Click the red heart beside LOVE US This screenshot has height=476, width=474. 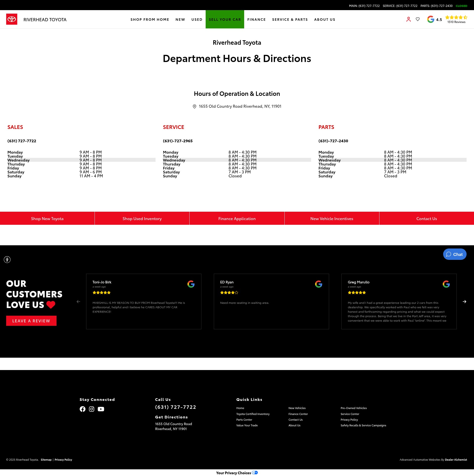pyautogui.click(x=51, y=305)
